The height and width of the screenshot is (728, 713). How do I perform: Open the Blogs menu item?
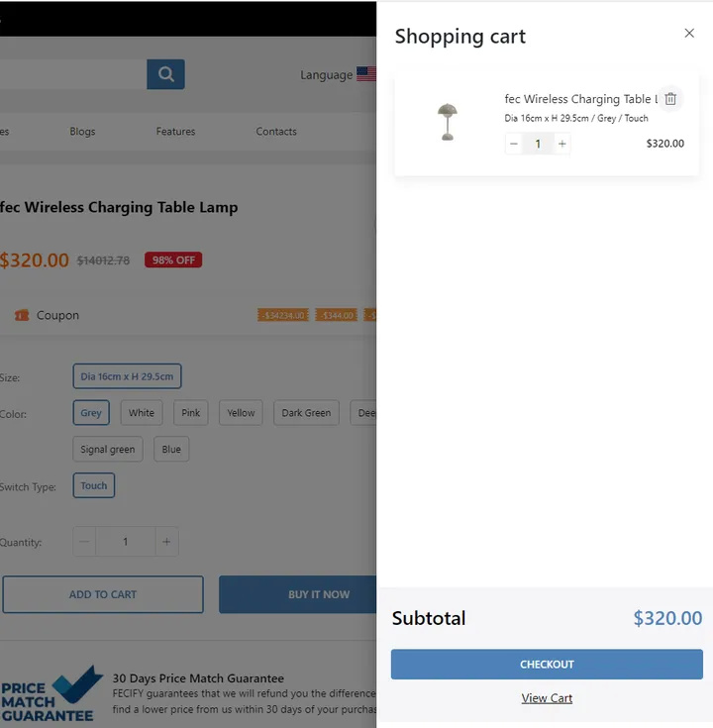click(83, 132)
